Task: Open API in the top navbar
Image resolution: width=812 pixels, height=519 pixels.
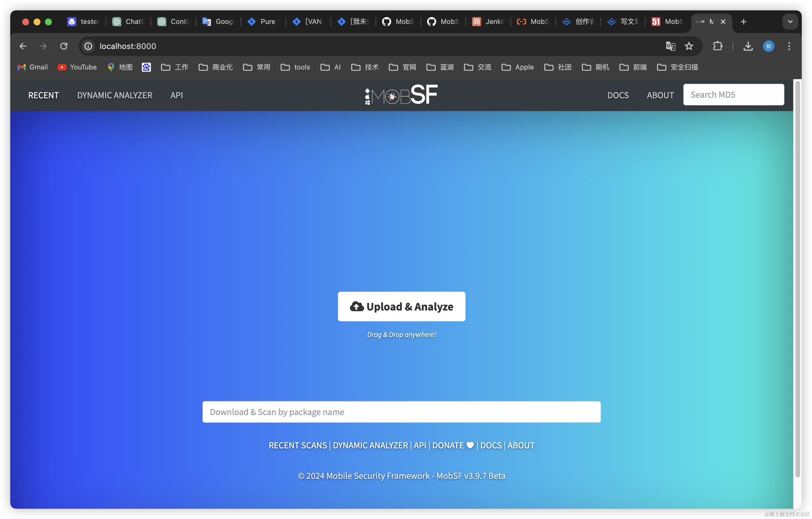Action: [176, 95]
